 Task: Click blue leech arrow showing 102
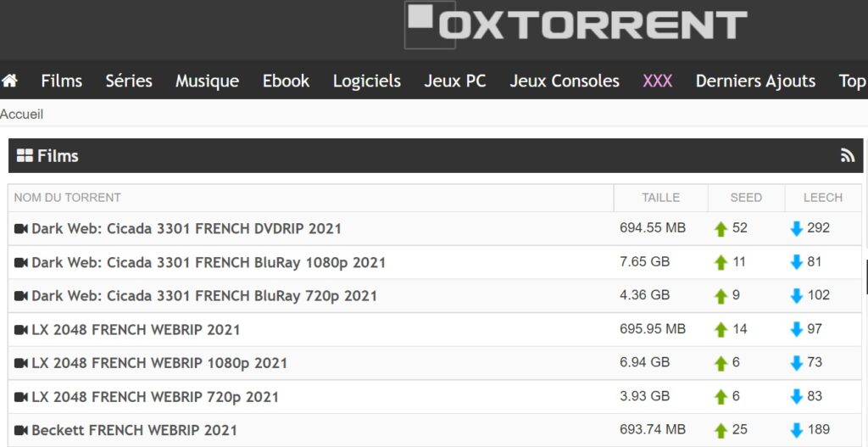[x=797, y=296]
